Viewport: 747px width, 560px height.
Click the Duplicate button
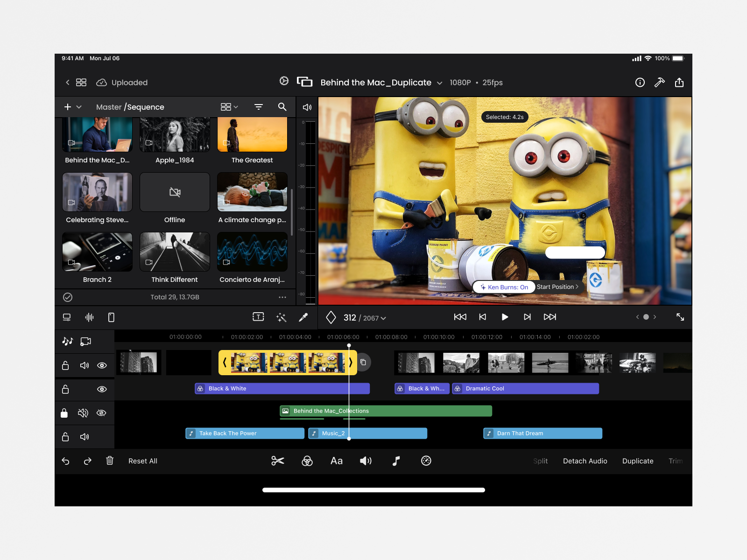coord(638,461)
